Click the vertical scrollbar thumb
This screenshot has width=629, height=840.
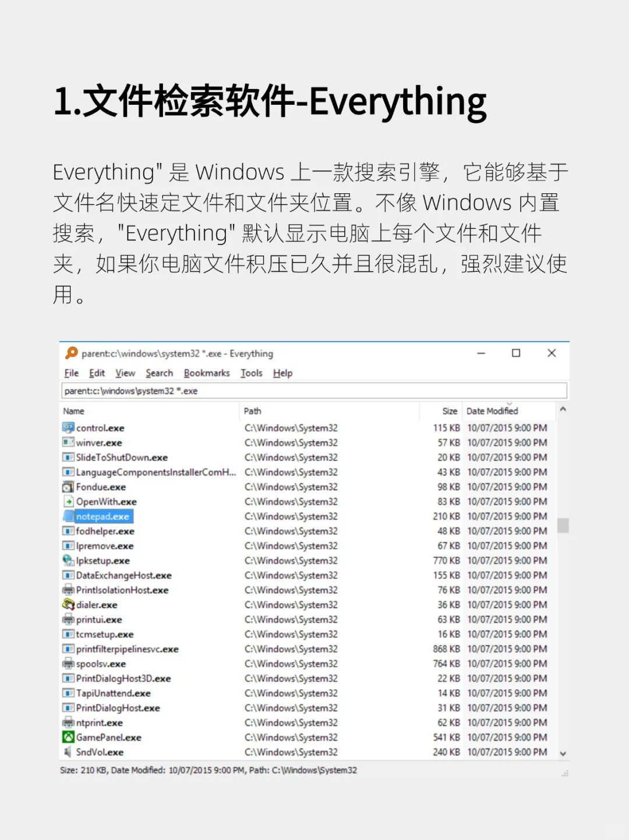(x=563, y=526)
